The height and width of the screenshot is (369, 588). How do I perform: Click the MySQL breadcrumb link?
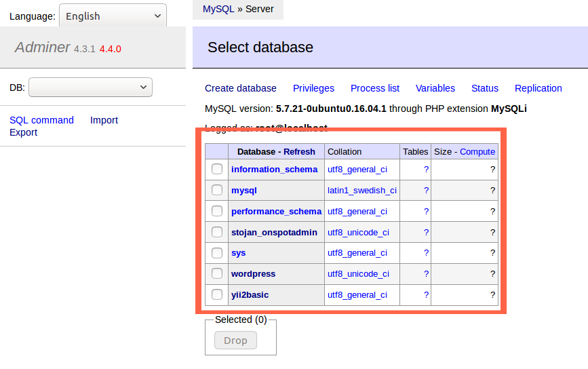218,9
